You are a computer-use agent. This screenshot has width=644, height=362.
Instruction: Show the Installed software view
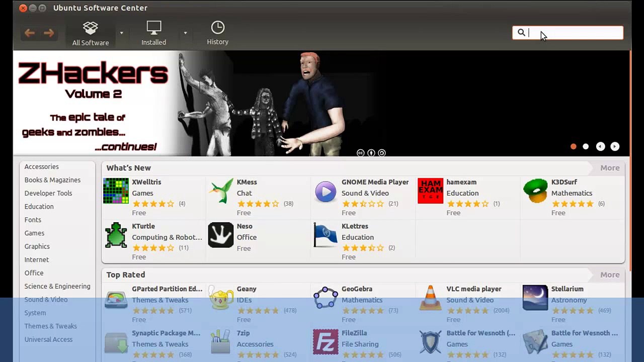coord(153,33)
